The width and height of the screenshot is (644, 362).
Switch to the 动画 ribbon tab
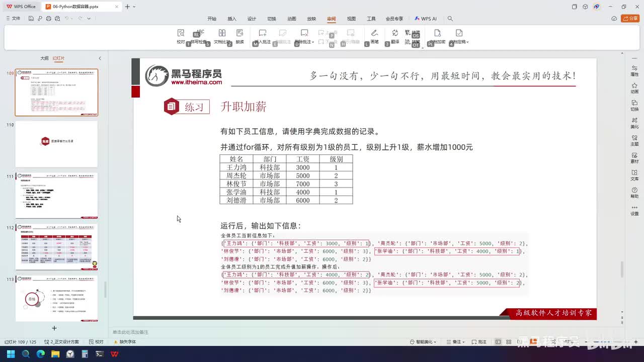point(292,19)
